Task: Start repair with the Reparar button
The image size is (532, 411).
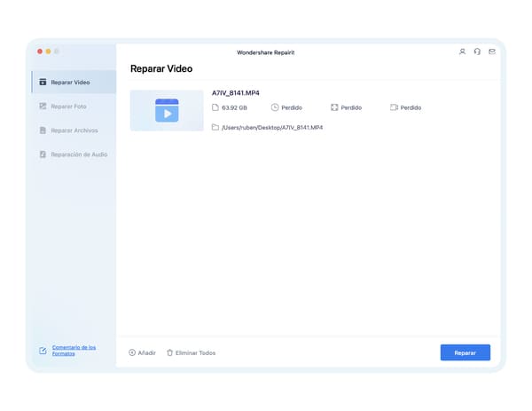Action: point(465,352)
